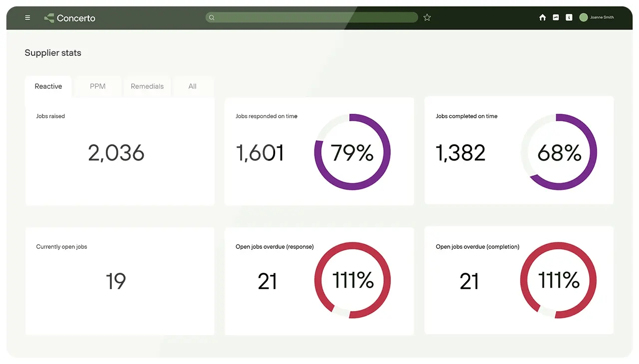Select the Reactive tab

(x=48, y=86)
